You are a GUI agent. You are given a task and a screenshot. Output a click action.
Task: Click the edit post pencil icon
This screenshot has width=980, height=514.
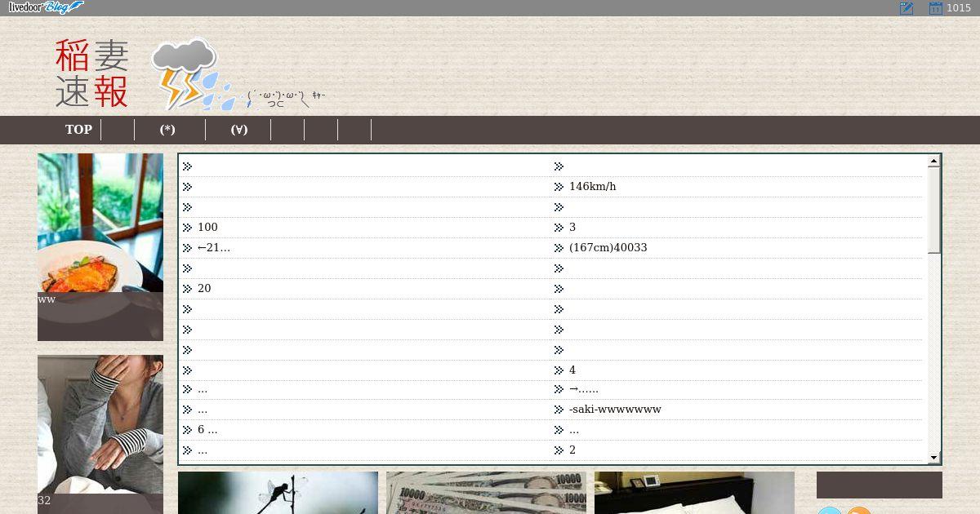(906, 8)
